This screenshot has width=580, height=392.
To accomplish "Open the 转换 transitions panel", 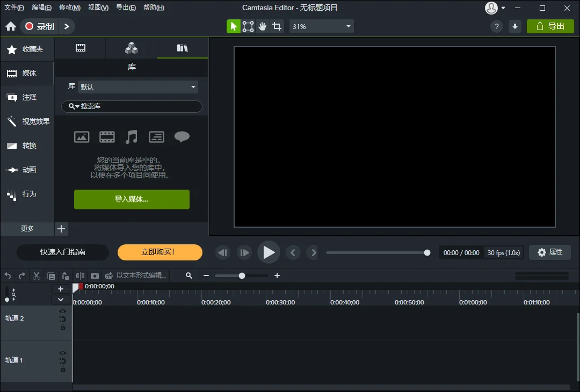I will (27, 146).
